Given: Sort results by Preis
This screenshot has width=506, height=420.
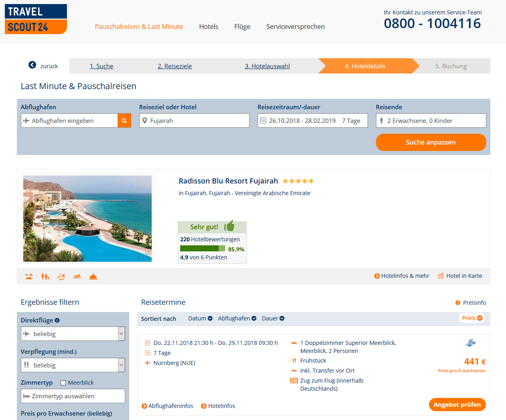Looking at the screenshot, I should 472,318.
